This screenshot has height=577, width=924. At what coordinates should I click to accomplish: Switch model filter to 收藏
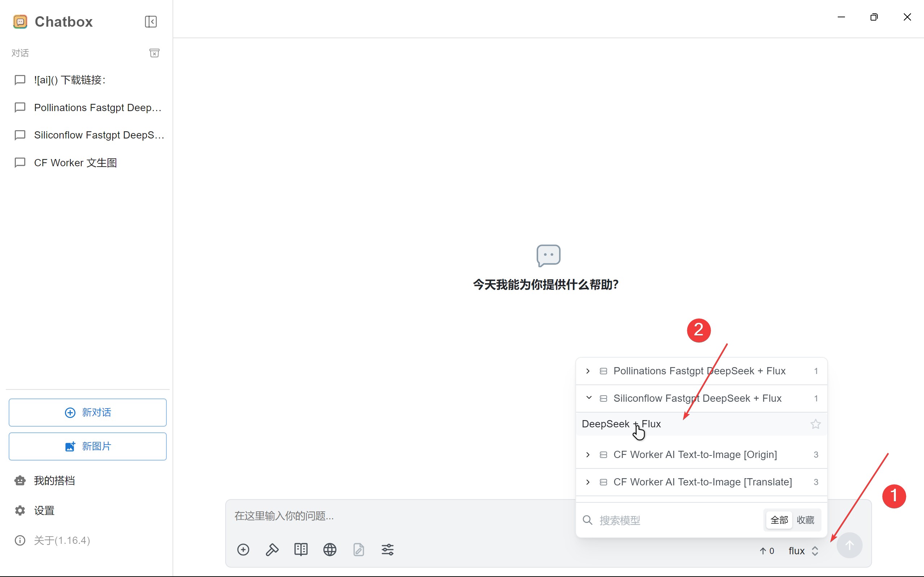(x=806, y=520)
